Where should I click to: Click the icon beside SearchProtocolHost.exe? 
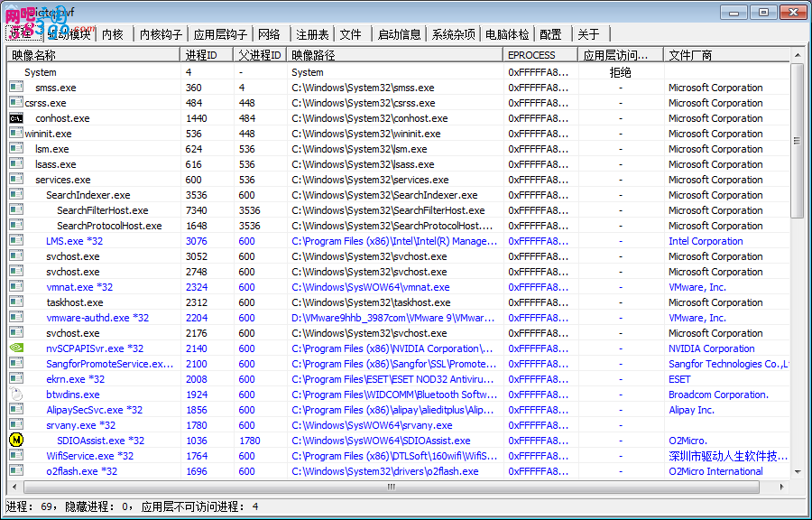(x=16, y=226)
